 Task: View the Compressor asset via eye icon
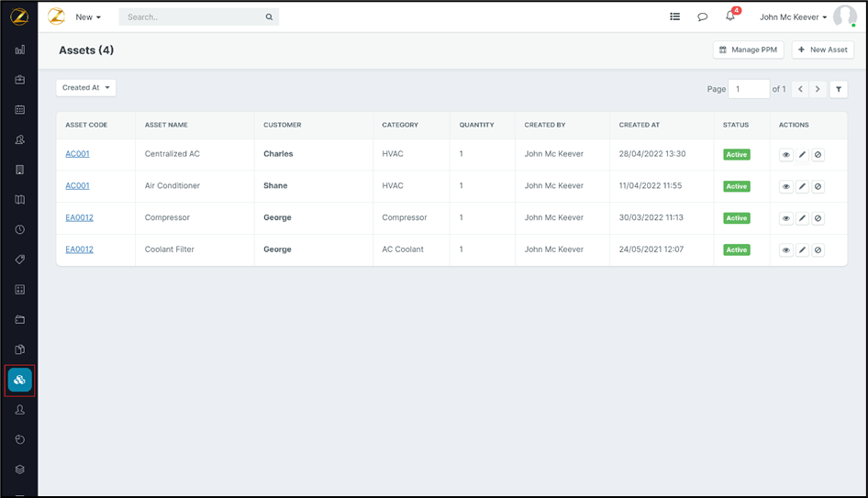pos(785,218)
